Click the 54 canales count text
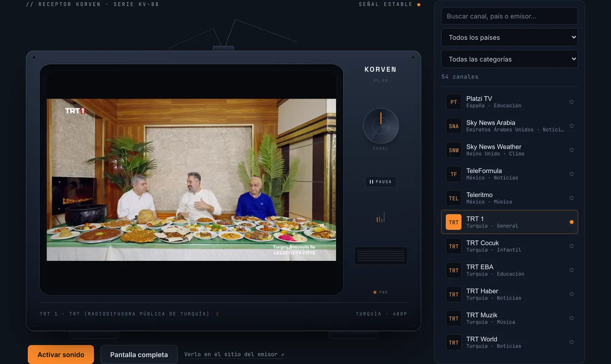 pyautogui.click(x=460, y=77)
